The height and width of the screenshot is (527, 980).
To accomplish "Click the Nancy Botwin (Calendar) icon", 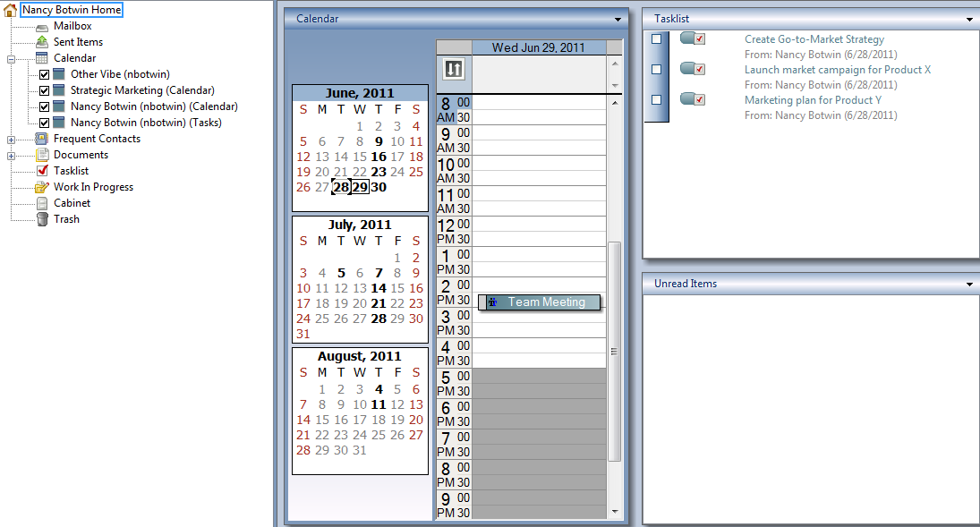I will (59, 106).
